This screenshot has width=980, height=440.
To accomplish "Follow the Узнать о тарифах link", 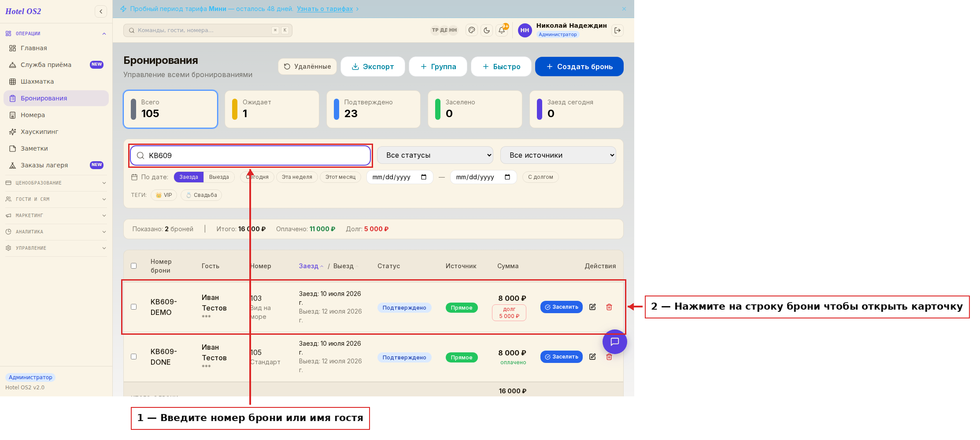I will 325,9.
